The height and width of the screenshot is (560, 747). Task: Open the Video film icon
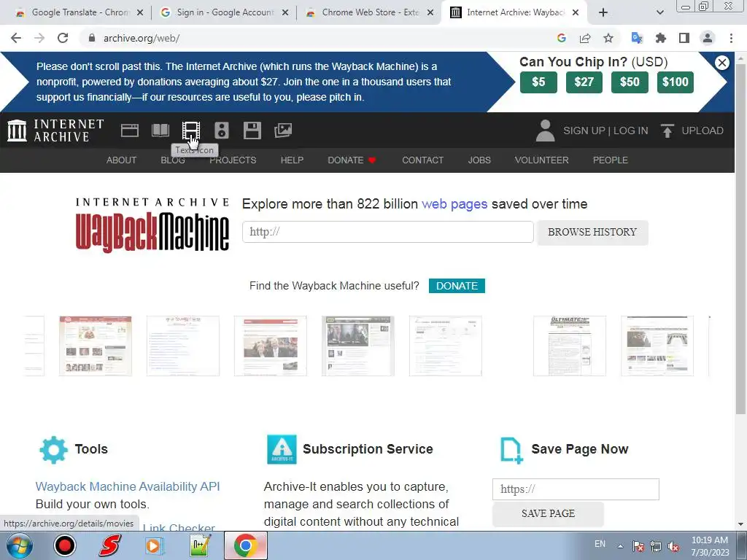(x=191, y=131)
